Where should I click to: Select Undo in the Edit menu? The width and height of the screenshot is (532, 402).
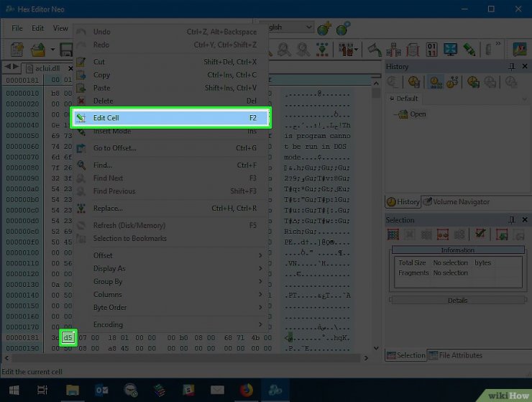click(x=170, y=32)
